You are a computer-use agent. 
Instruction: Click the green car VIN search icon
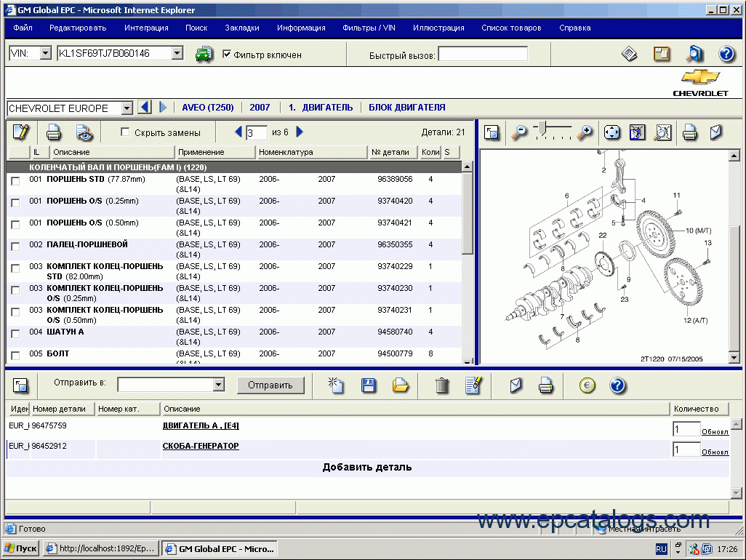tap(204, 55)
